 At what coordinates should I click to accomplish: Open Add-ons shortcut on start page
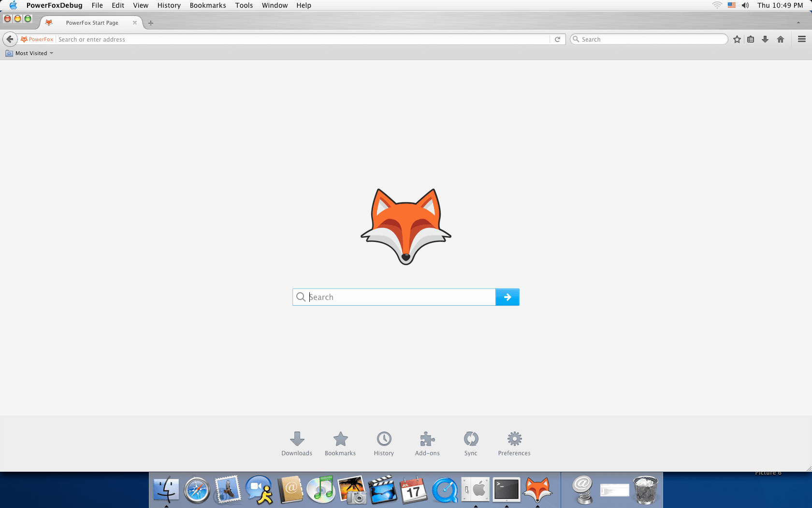(x=427, y=444)
